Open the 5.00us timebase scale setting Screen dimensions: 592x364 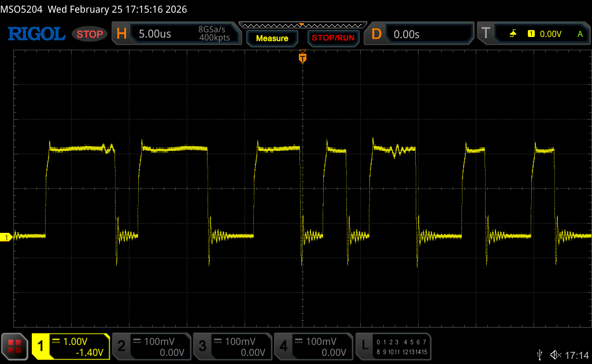click(x=155, y=34)
